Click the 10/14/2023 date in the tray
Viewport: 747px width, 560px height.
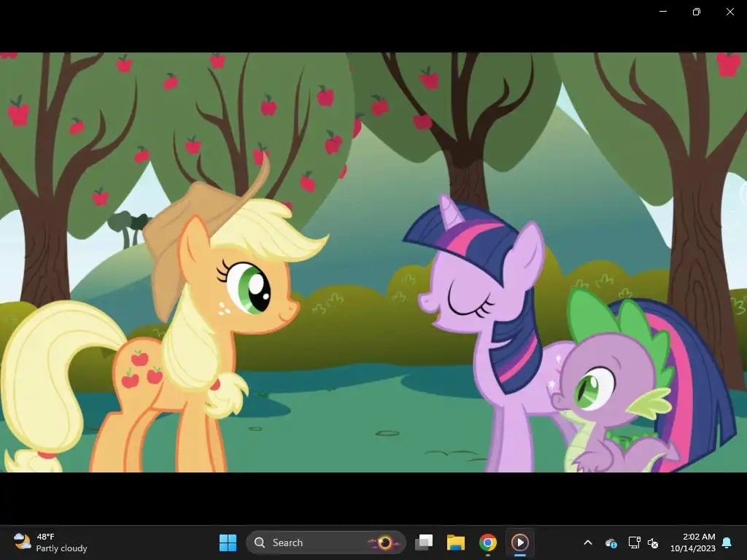(x=693, y=548)
